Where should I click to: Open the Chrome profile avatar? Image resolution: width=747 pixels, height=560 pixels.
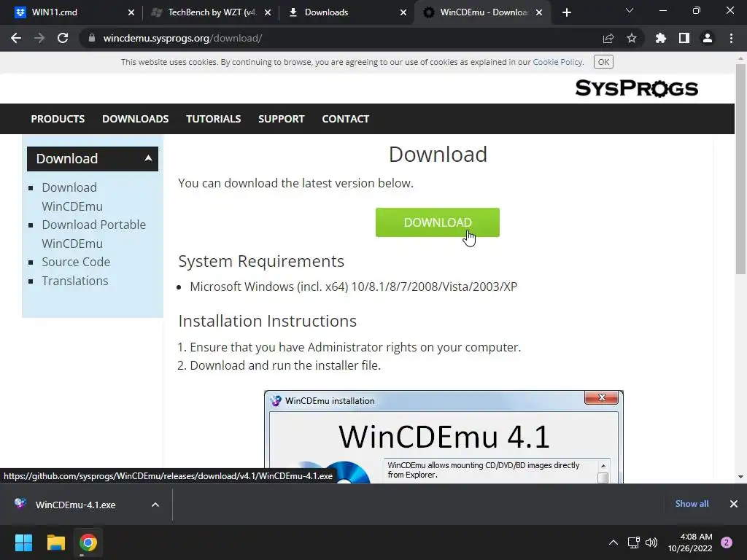(x=708, y=38)
